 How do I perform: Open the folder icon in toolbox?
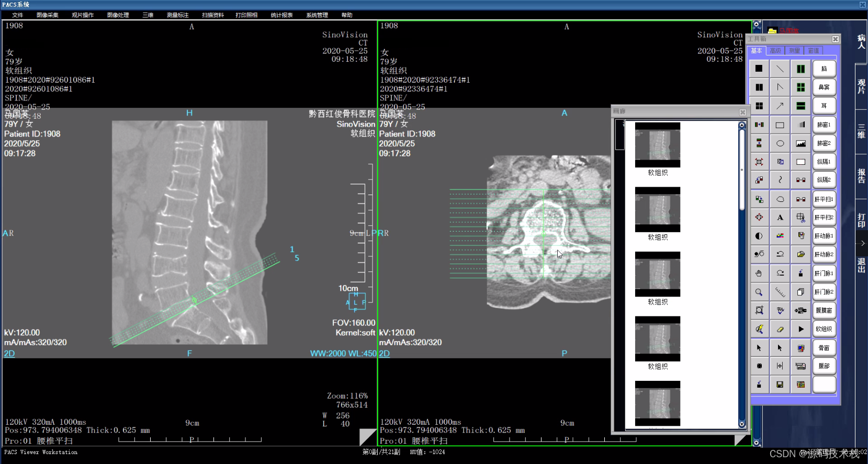pyautogui.click(x=801, y=254)
